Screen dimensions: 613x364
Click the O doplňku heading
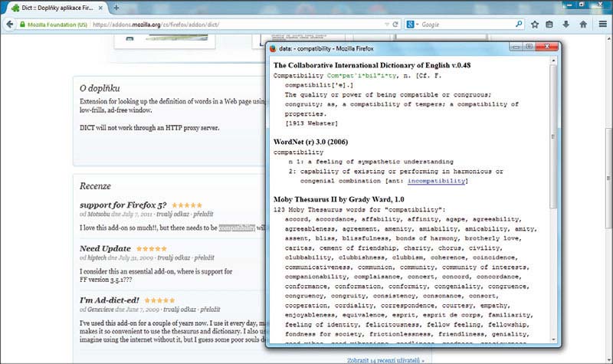pyautogui.click(x=100, y=88)
